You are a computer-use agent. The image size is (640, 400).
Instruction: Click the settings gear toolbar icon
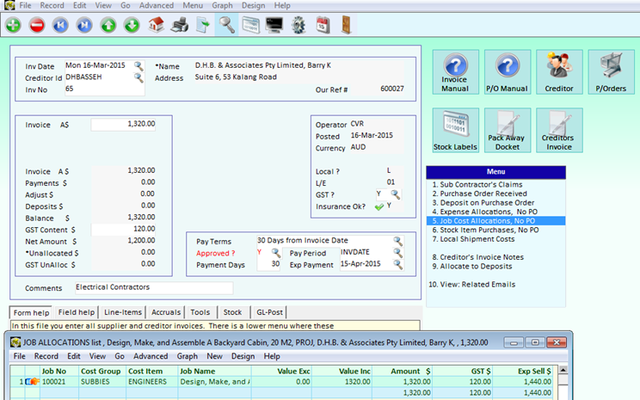(x=298, y=25)
